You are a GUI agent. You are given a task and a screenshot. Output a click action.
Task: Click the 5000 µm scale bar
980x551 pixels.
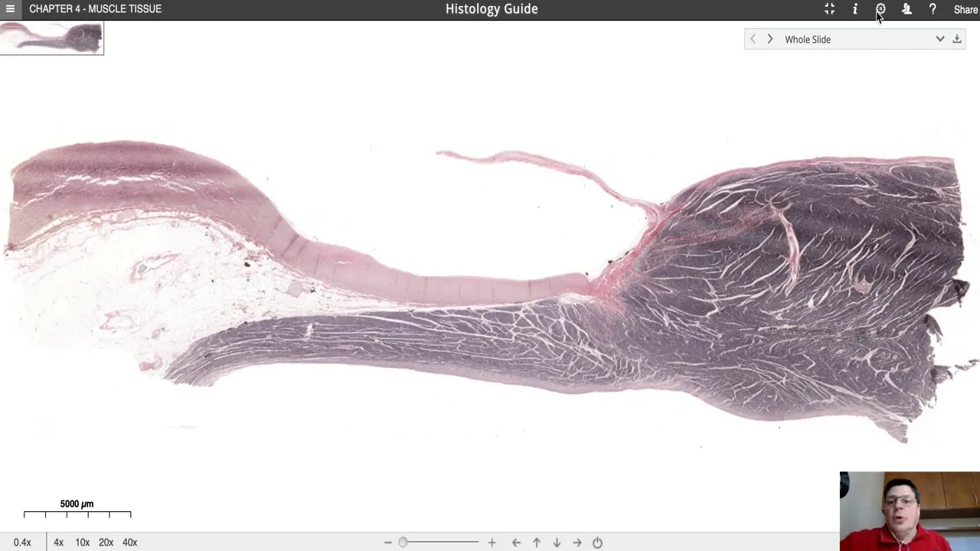pyautogui.click(x=77, y=510)
